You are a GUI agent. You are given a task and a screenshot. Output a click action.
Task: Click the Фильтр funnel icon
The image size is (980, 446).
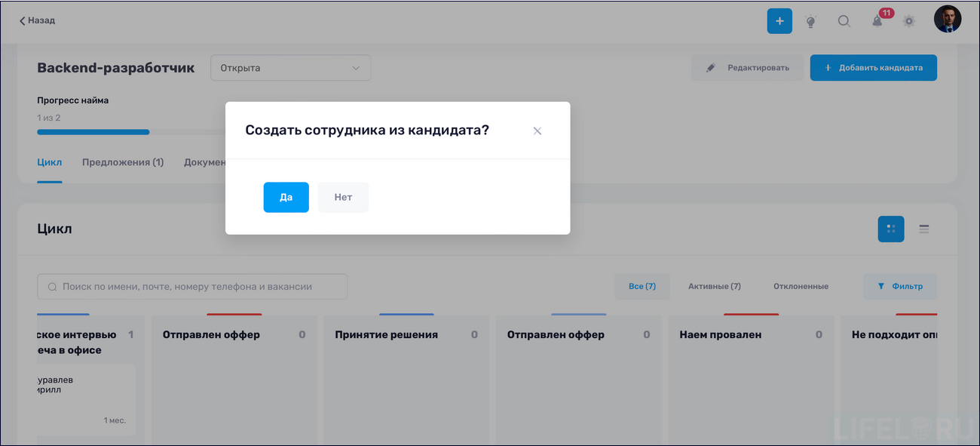(x=880, y=286)
